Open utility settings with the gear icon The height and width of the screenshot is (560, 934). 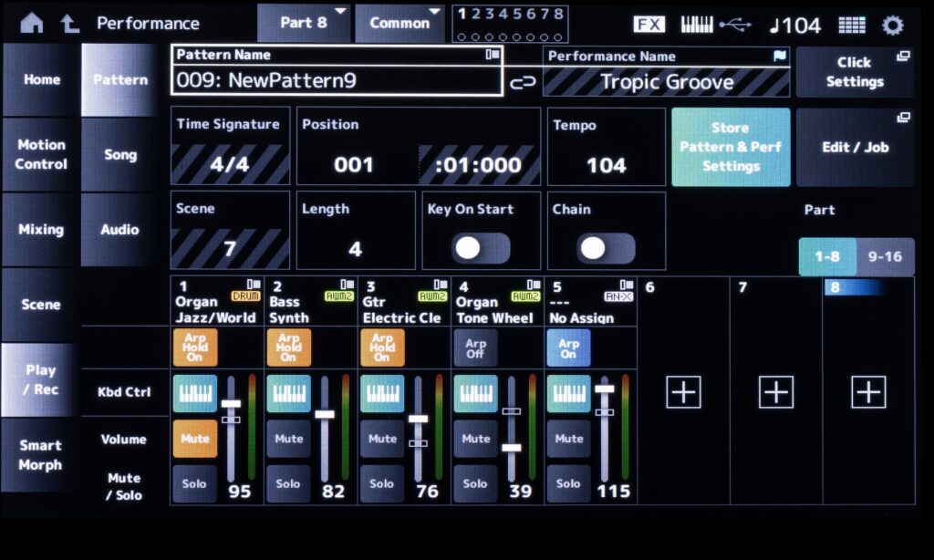pos(892,25)
